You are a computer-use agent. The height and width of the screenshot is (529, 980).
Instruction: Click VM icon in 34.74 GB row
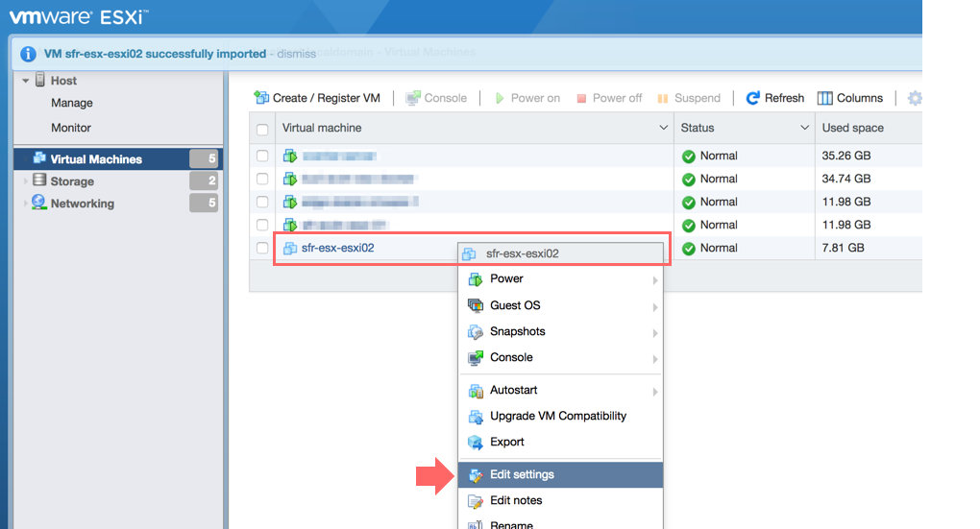tap(290, 179)
